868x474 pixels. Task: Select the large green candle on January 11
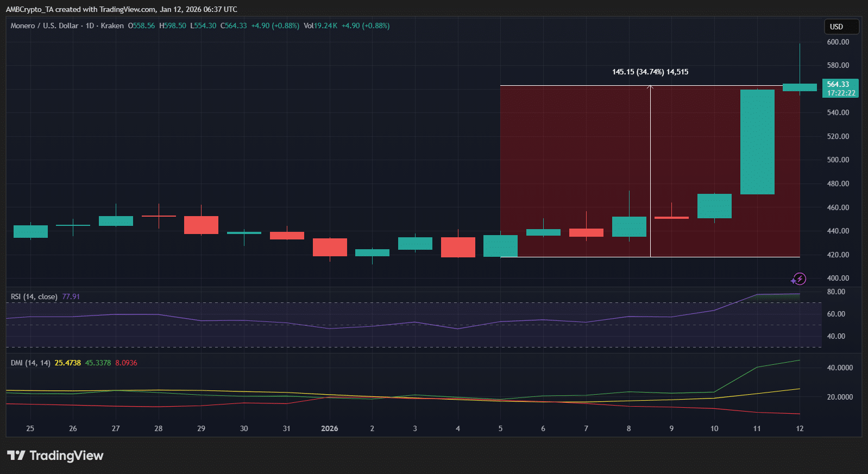[757, 142]
